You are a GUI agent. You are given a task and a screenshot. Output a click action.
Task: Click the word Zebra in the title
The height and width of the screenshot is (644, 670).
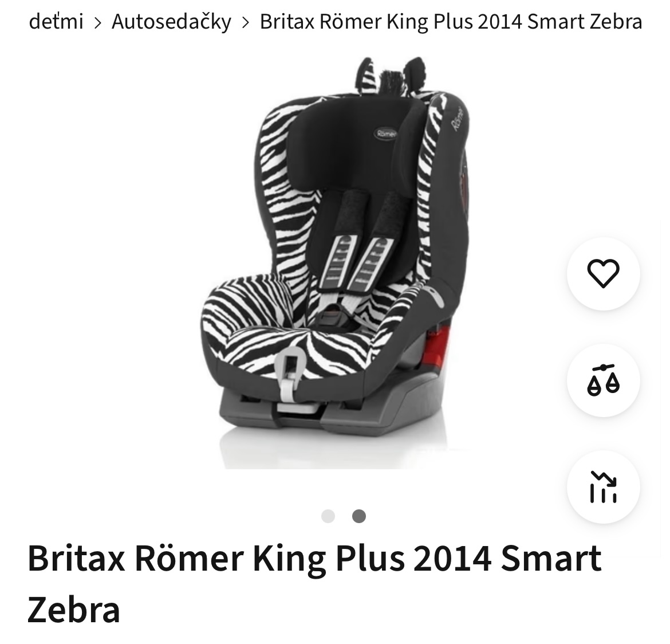(x=74, y=610)
